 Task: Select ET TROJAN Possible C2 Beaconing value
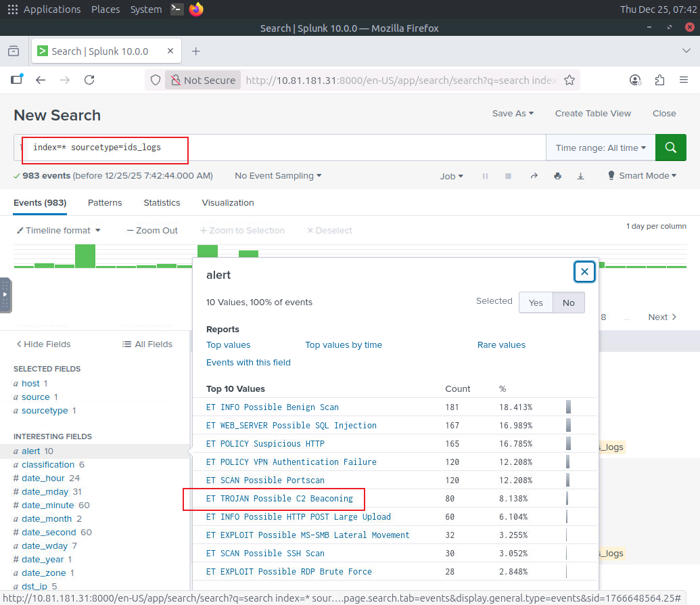coord(279,499)
